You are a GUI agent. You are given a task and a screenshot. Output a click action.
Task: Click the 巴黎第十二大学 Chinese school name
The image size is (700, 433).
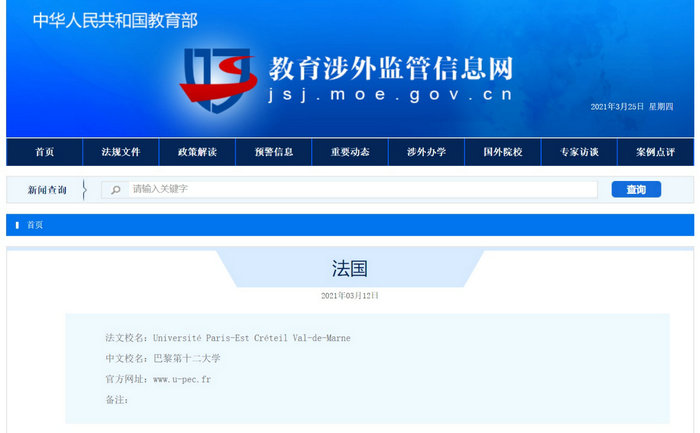[187, 358]
